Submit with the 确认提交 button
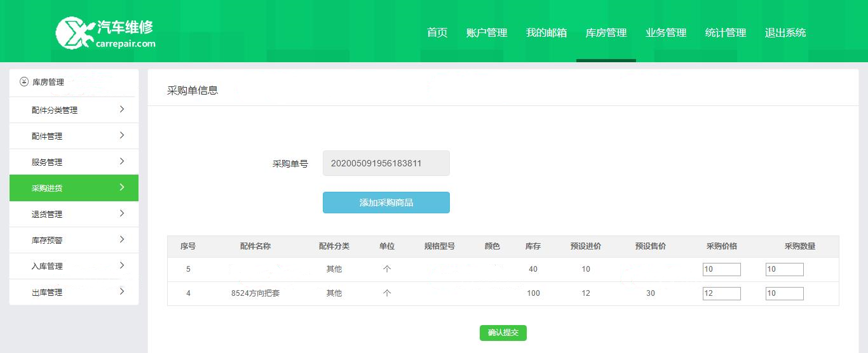 click(503, 333)
